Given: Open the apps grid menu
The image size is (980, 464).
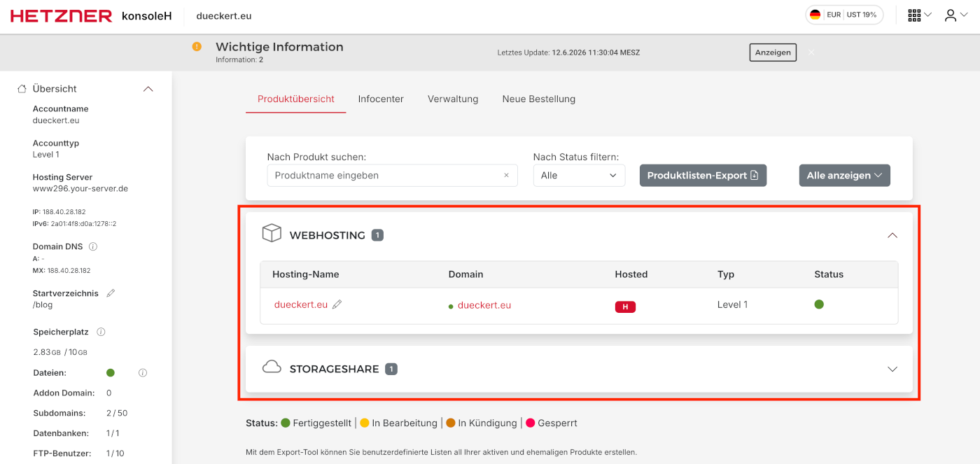Looking at the screenshot, I should coord(919,15).
